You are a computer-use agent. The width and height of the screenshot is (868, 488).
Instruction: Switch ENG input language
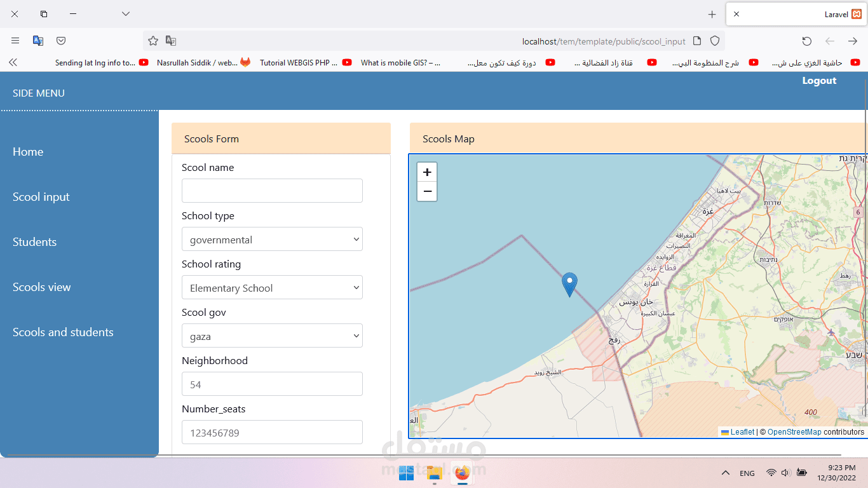click(747, 473)
